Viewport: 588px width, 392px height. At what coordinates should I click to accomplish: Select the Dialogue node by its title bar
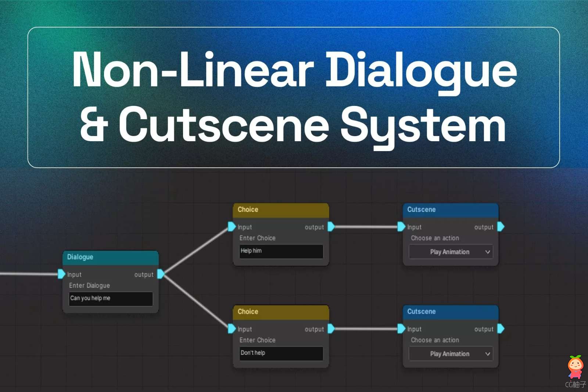[x=110, y=257]
